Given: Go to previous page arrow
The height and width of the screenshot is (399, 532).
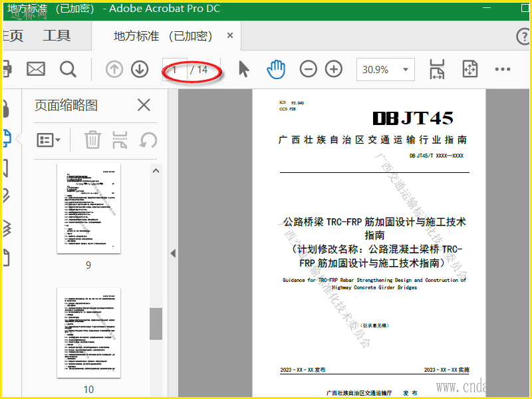Looking at the screenshot, I should [x=114, y=69].
